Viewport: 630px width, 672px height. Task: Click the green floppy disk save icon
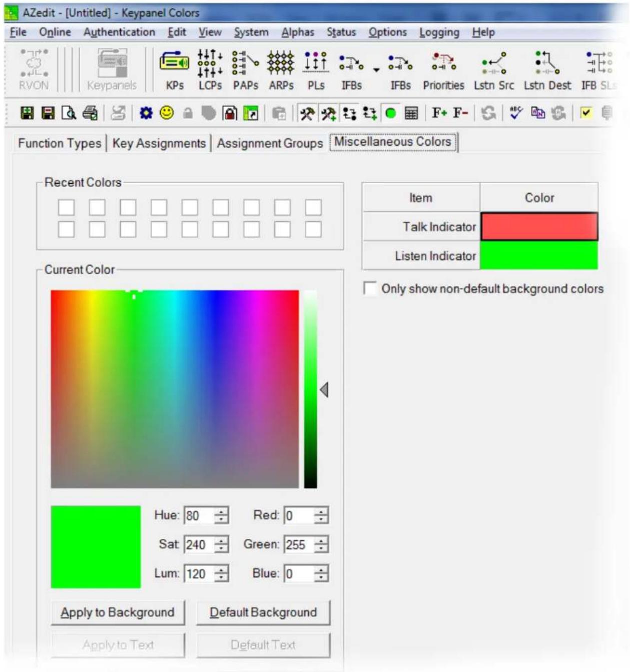point(27,113)
